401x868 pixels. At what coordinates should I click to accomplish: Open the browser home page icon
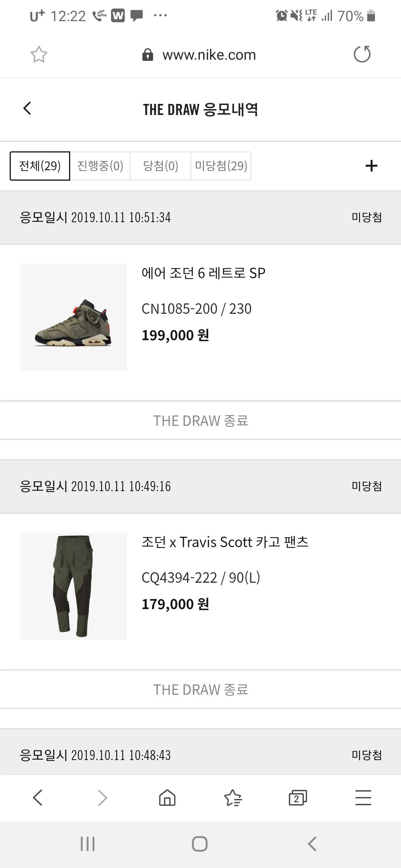(167, 798)
